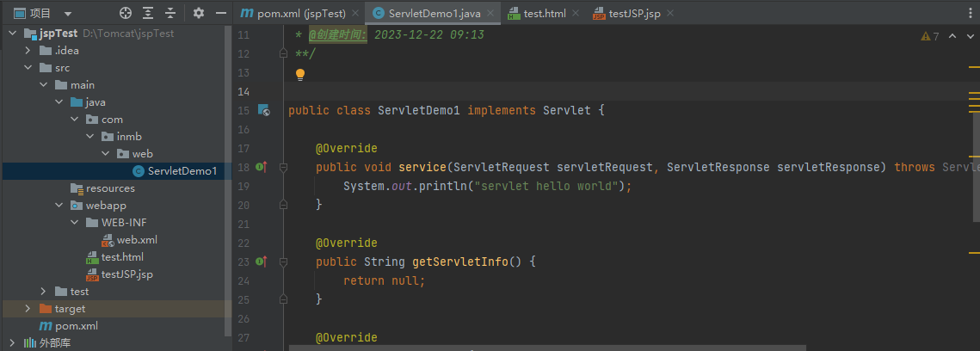Expand the .idea folder
The height and width of the screenshot is (351, 980).
[x=28, y=51]
